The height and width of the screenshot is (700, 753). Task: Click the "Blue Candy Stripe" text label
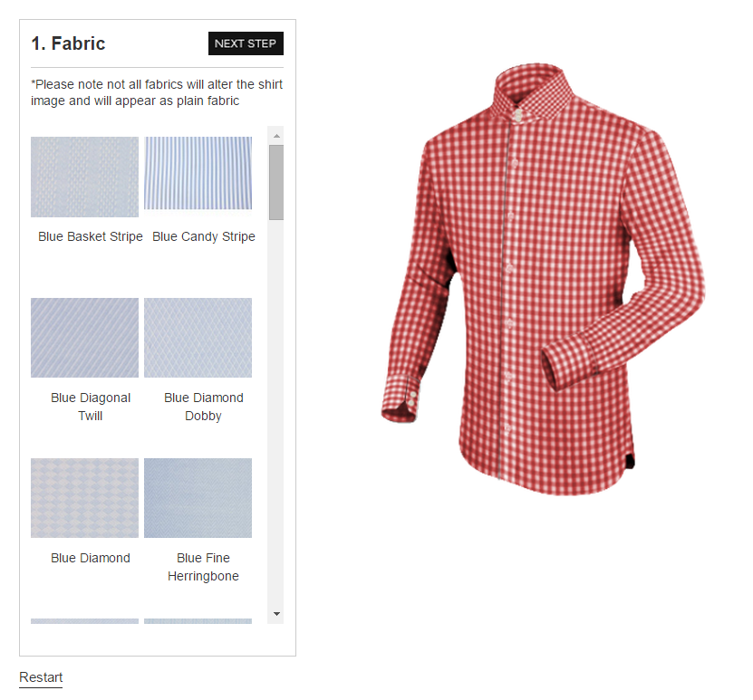204,236
